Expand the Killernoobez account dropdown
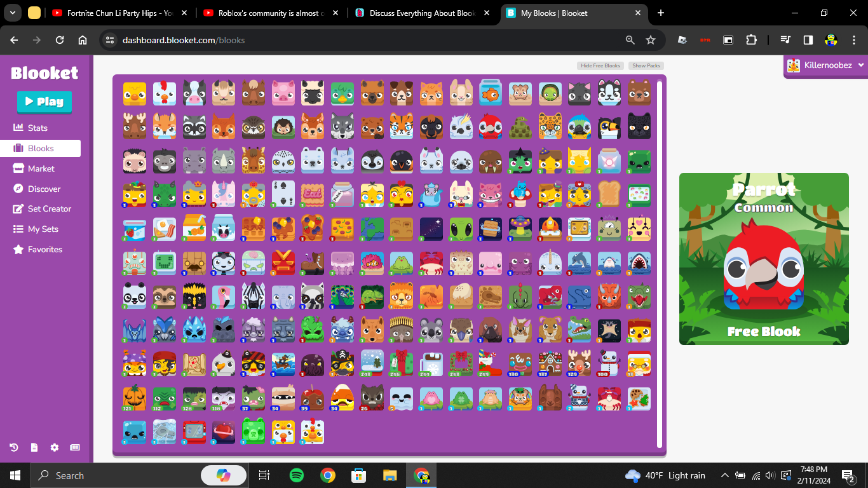This screenshot has width=868, height=488. tap(825, 65)
